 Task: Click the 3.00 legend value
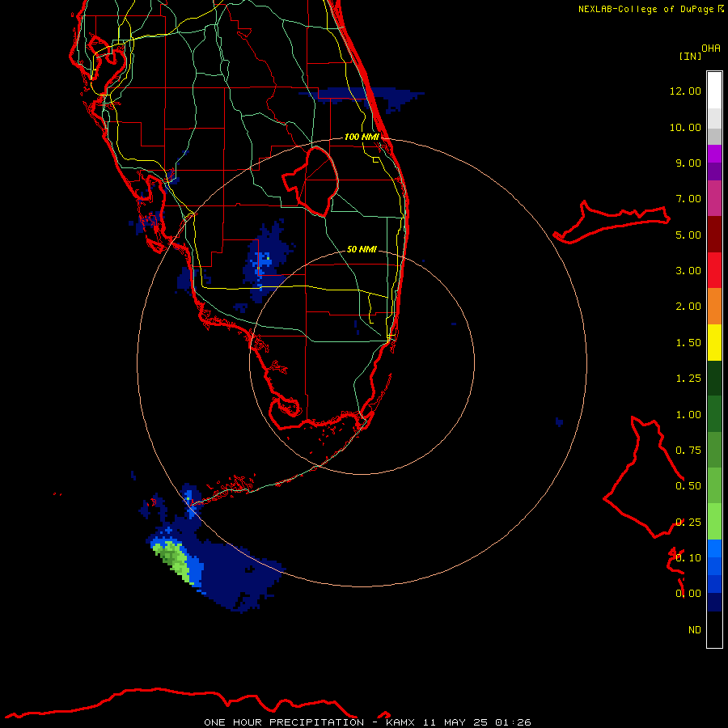coord(688,271)
